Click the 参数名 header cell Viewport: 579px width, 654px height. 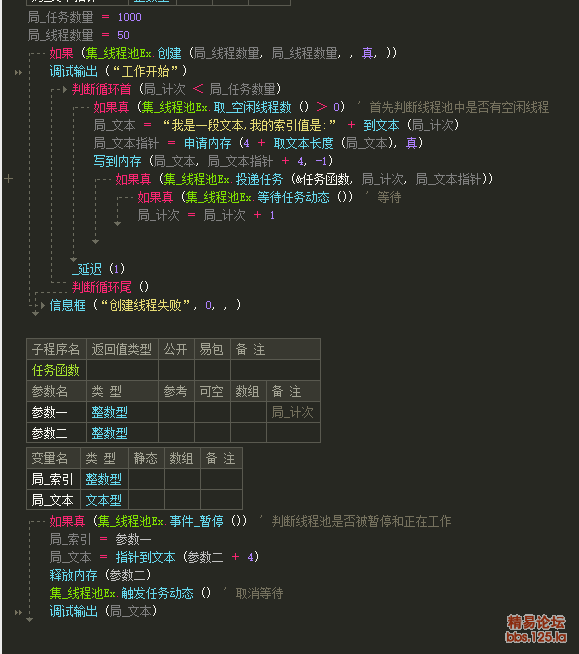tap(56, 391)
